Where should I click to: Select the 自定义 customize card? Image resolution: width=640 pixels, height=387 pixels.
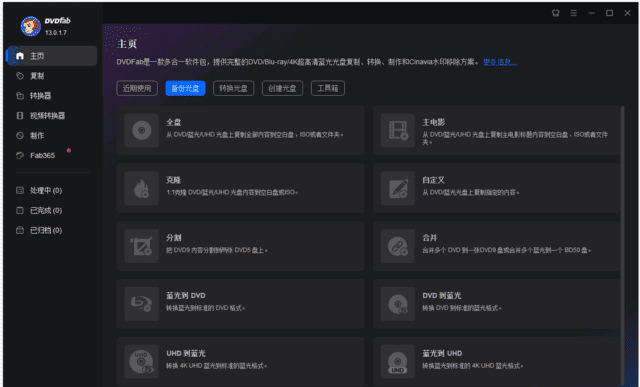click(x=496, y=188)
